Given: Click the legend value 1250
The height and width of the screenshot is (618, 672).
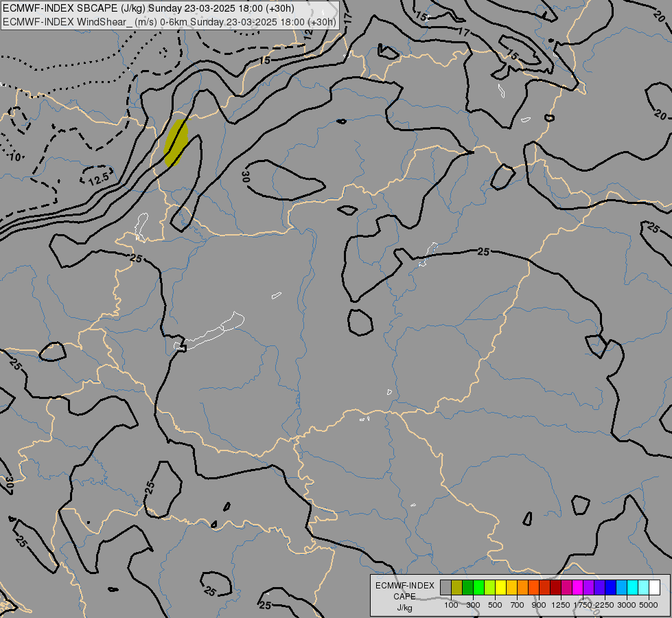Looking at the screenshot, I should 561,605.
